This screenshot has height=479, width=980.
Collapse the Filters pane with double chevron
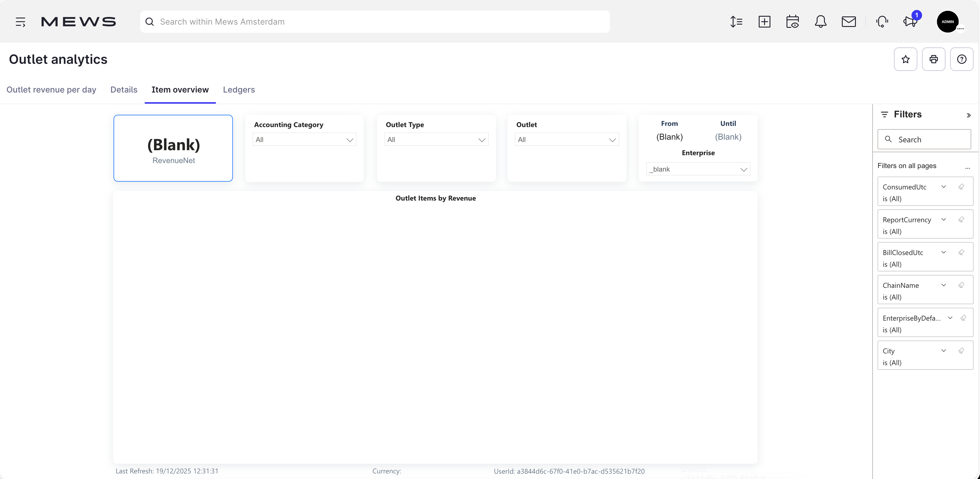pos(969,115)
